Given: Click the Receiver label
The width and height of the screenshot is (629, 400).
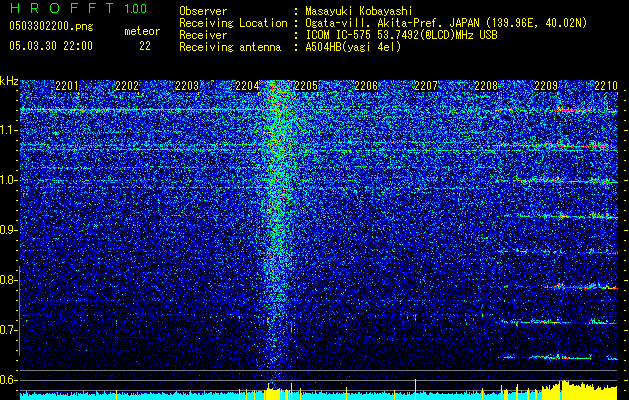Looking at the screenshot, I should click(203, 35).
